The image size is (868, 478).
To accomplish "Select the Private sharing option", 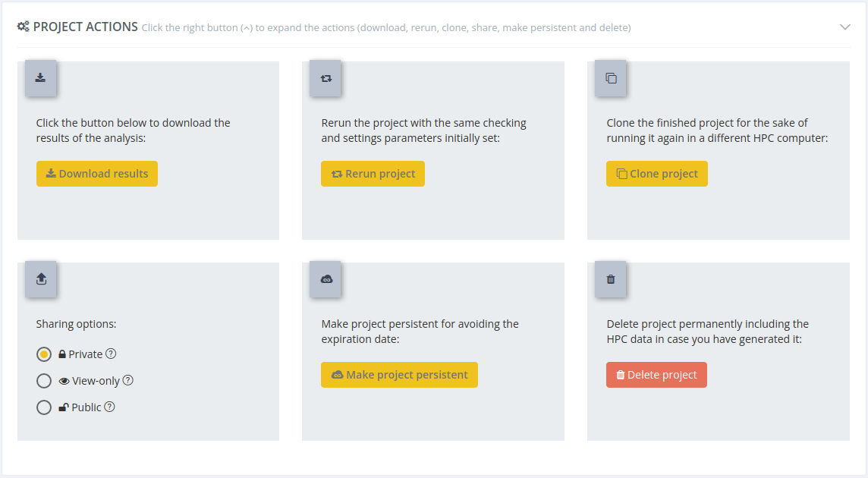I will (x=44, y=354).
